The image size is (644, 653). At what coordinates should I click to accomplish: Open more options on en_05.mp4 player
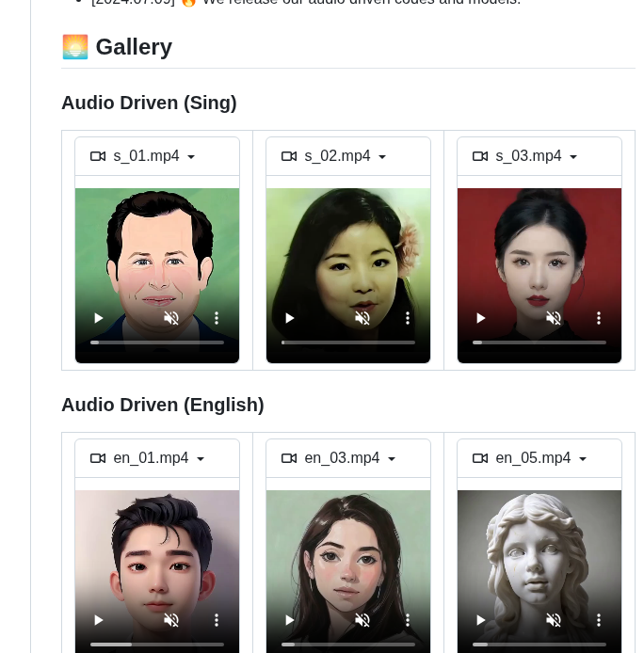point(599,620)
